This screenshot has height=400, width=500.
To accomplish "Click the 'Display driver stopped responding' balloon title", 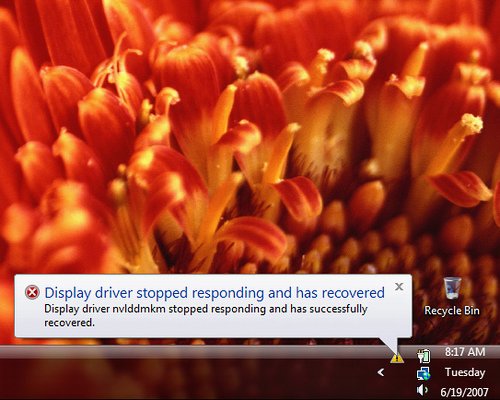I will coord(214,293).
